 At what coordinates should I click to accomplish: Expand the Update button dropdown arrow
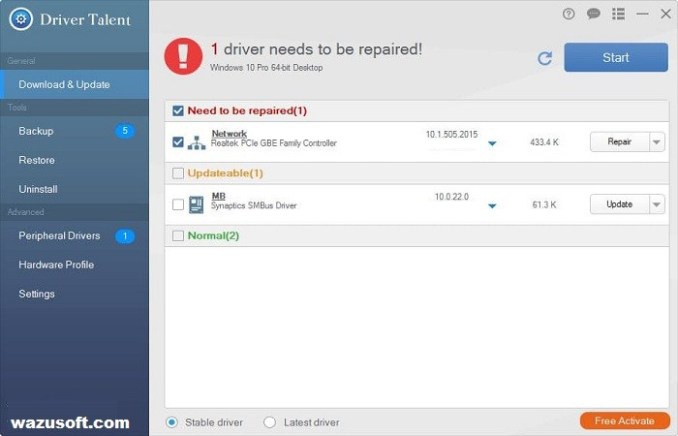click(657, 204)
